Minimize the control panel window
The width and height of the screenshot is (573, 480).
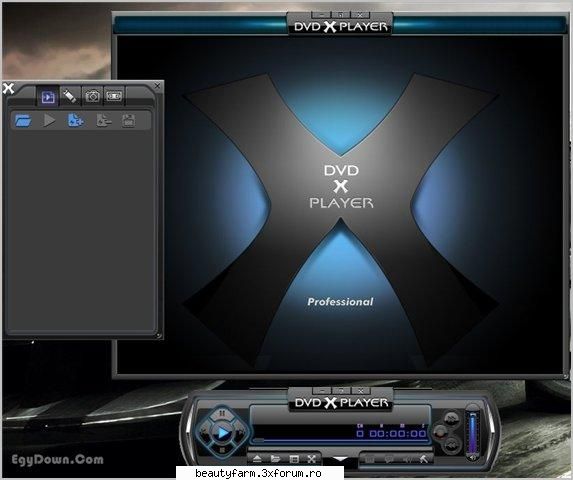(x=322, y=391)
